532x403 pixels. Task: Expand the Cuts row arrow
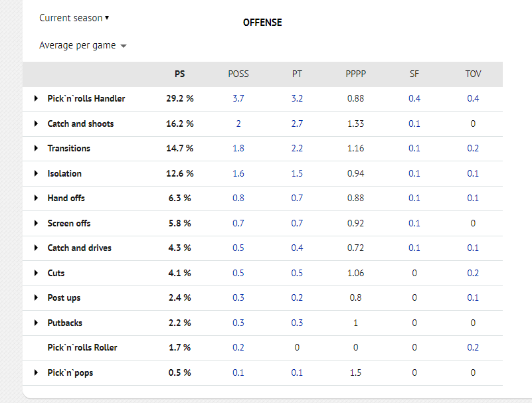tap(36, 273)
